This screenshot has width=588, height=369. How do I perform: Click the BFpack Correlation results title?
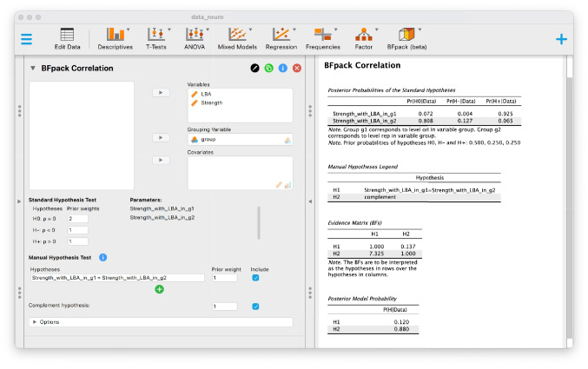362,65
